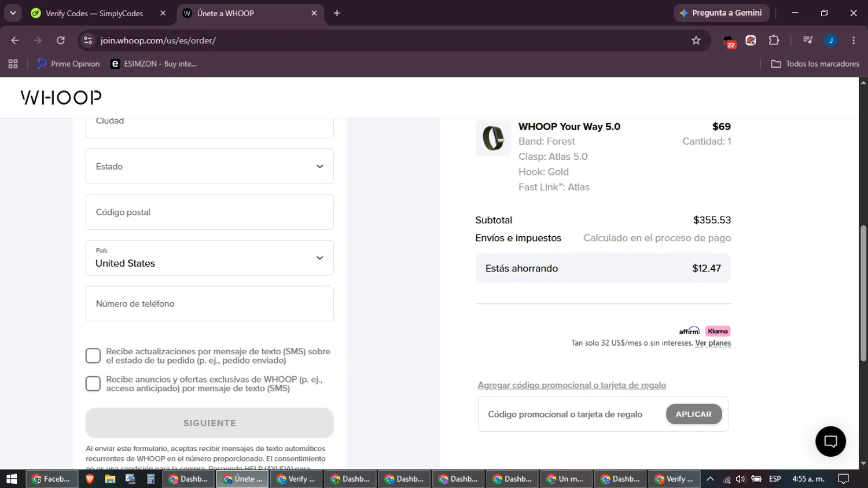Open the extension with the 22 badge
Image resolution: width=868 pixels, height=488 pixels.
(x=729, y=41)
